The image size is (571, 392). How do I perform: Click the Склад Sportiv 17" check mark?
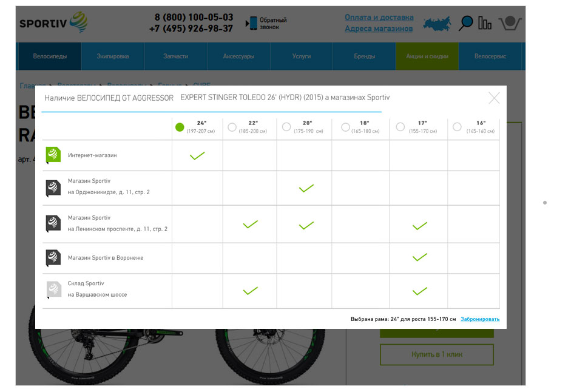[420, 291]
